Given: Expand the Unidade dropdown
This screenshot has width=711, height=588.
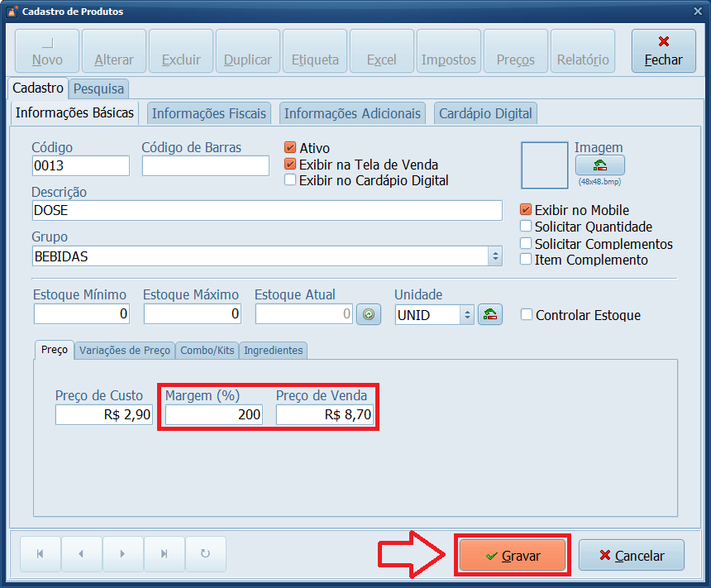Looking at the screenshot, I should [466, 314].
